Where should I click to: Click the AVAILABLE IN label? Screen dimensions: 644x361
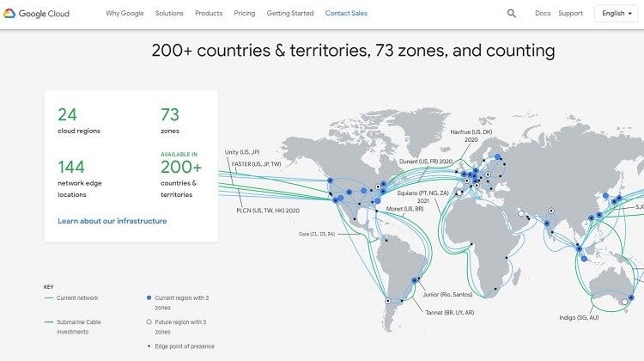[x=179, y=154]
